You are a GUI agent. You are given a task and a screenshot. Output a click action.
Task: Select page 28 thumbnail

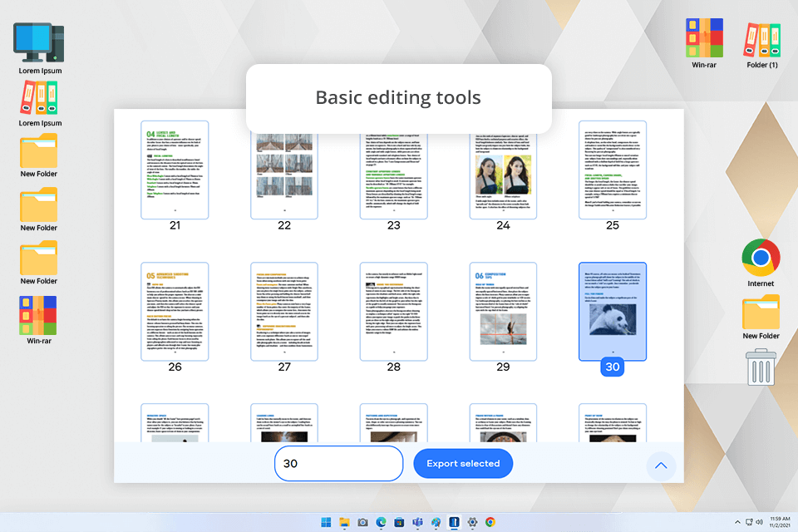[x=393, y=312]
